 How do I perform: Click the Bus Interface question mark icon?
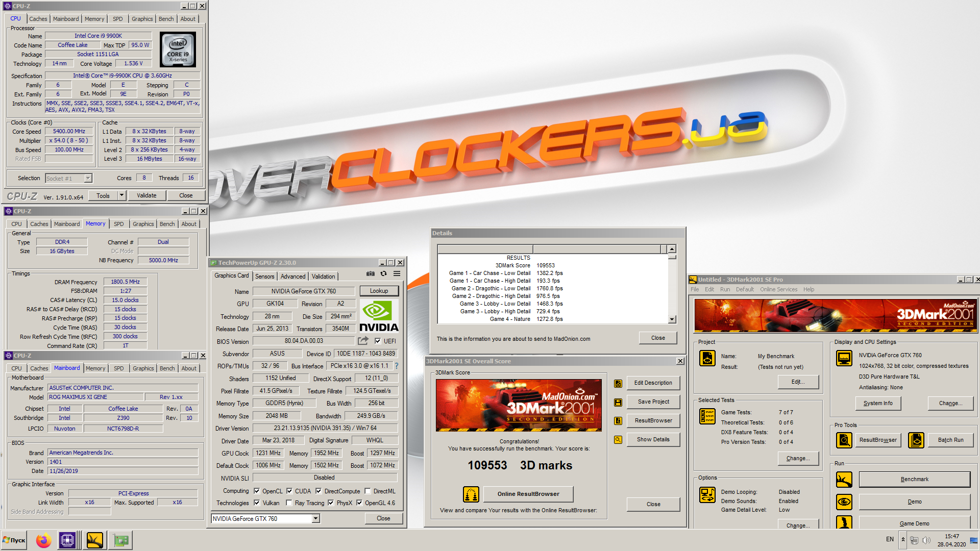(x=397, y=366)
